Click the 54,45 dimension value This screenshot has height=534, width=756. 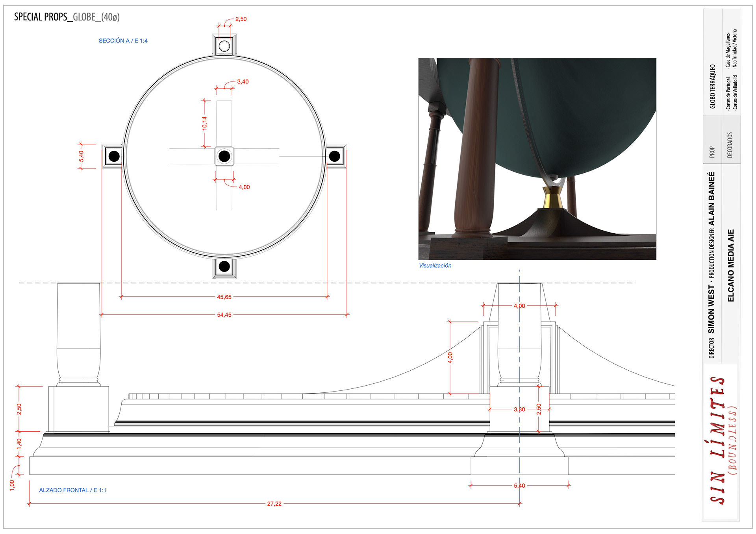tap(224, 315)
